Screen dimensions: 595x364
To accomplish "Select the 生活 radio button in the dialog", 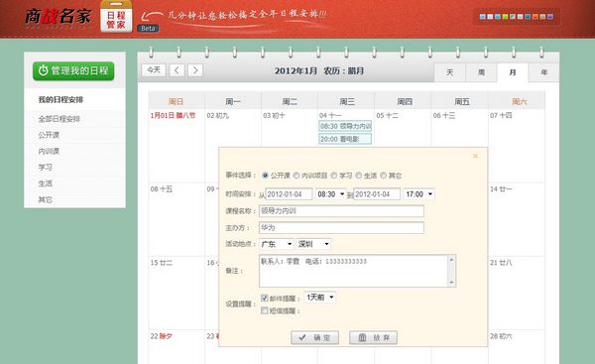I will pos(359,176).
